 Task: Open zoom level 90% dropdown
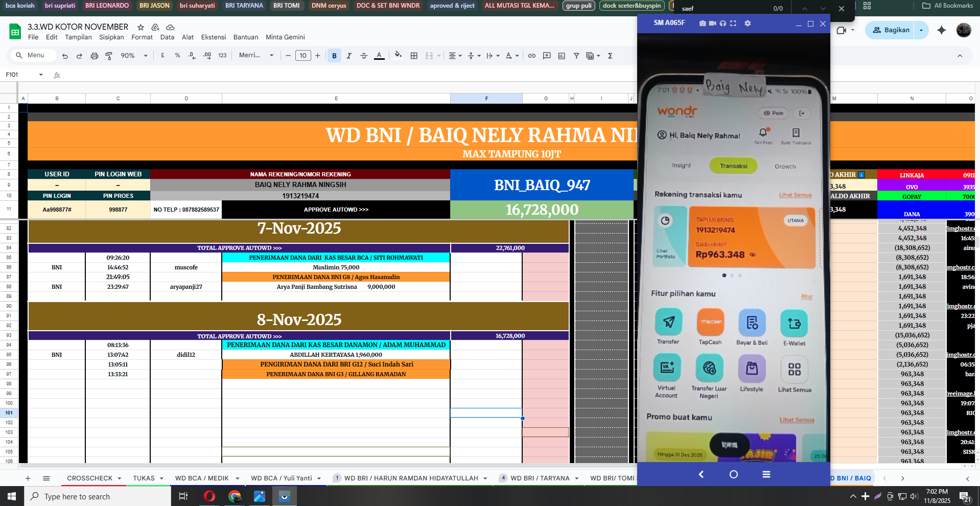tap(134, 56)
